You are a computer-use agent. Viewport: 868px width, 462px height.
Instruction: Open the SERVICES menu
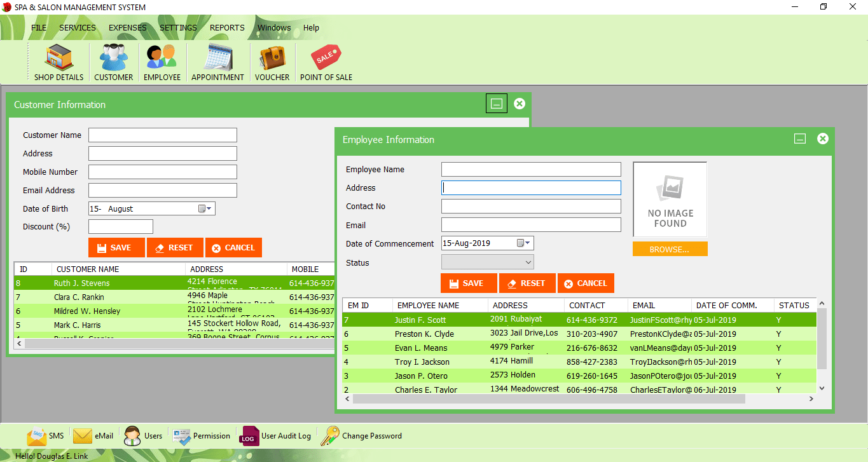(78, 28)
